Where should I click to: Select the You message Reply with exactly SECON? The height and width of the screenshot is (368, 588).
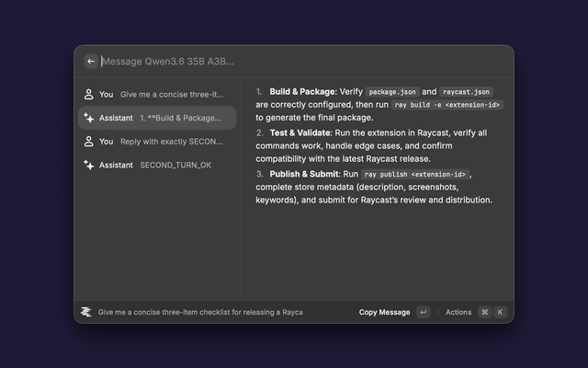pos(157,142)
